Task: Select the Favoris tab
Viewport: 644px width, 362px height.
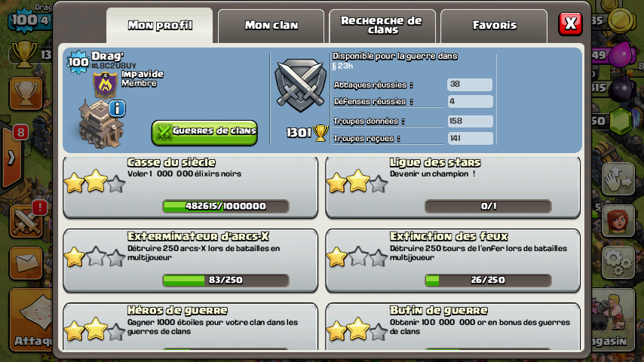Action: coord(494,26)
